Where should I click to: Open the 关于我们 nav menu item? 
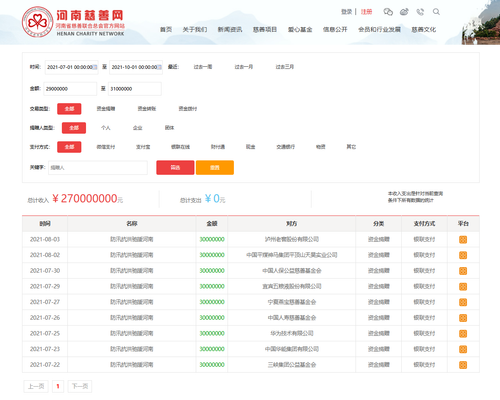pos(195,30)
